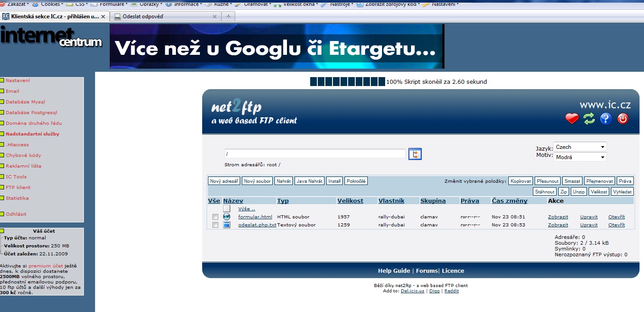
Task: Log out using the red power icon
Action: pyautogui.click(x=623, y=119)
